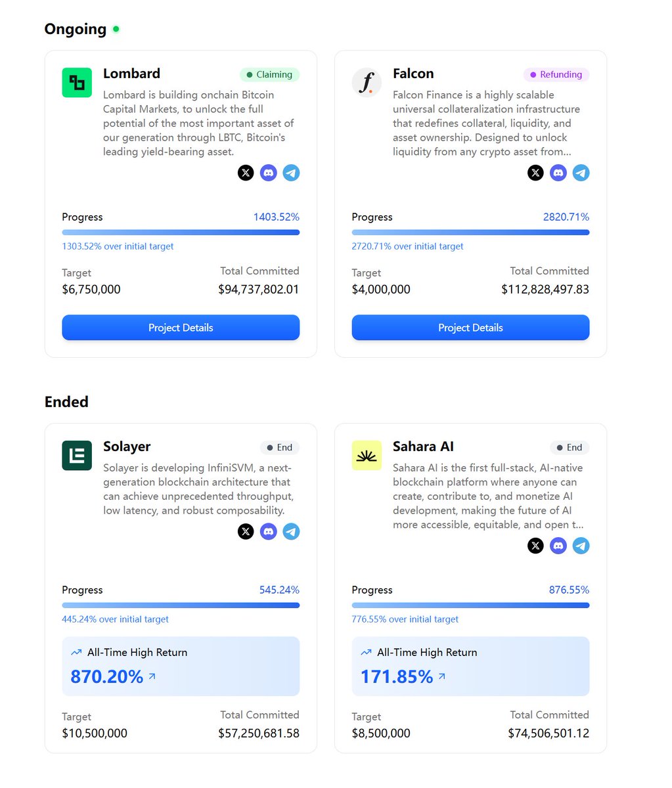Click Solayer's X (Twitter) icon

246,531
